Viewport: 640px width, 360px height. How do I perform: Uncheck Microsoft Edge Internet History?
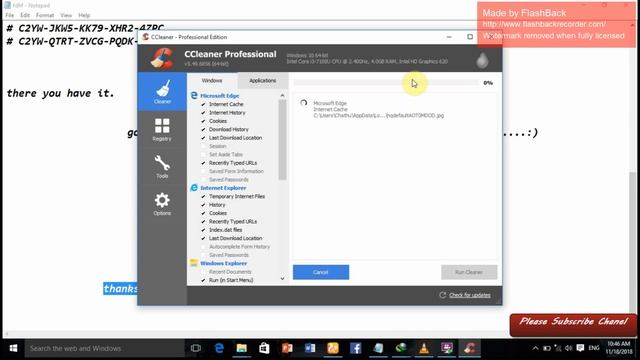[x=203, y=113]
